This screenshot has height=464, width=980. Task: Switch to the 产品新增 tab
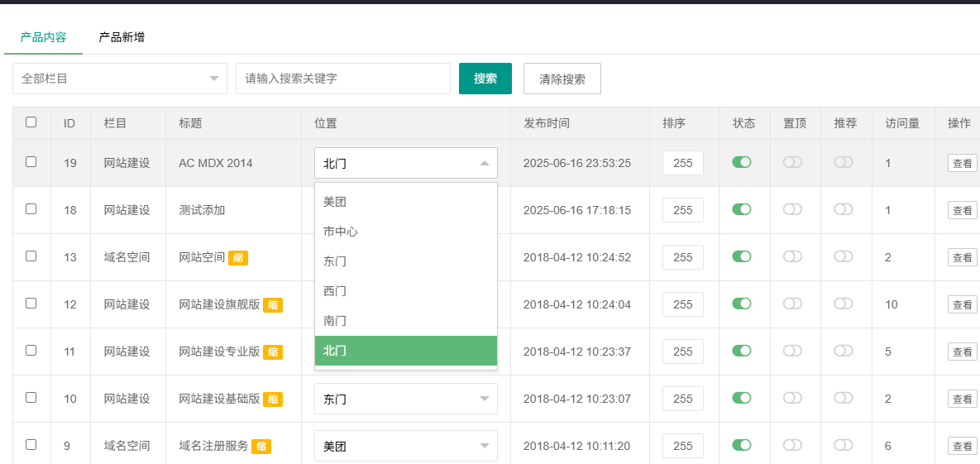click(x=122, y=37)
